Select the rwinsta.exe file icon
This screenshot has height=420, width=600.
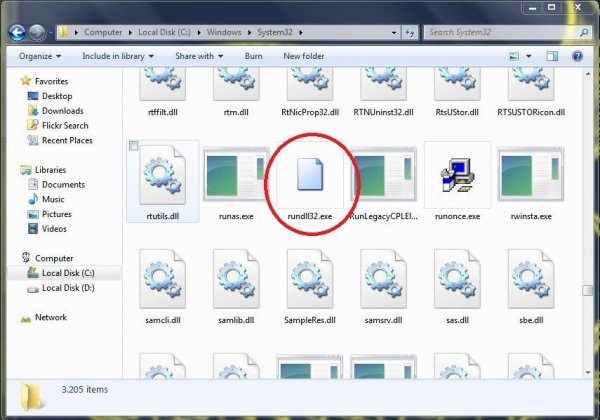pyautogui.click(x=531, y=174)
